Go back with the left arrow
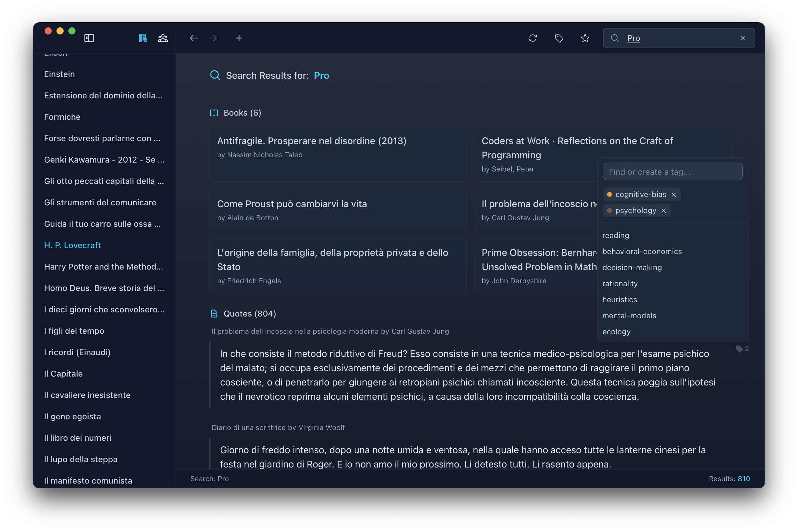 [194, 38]
